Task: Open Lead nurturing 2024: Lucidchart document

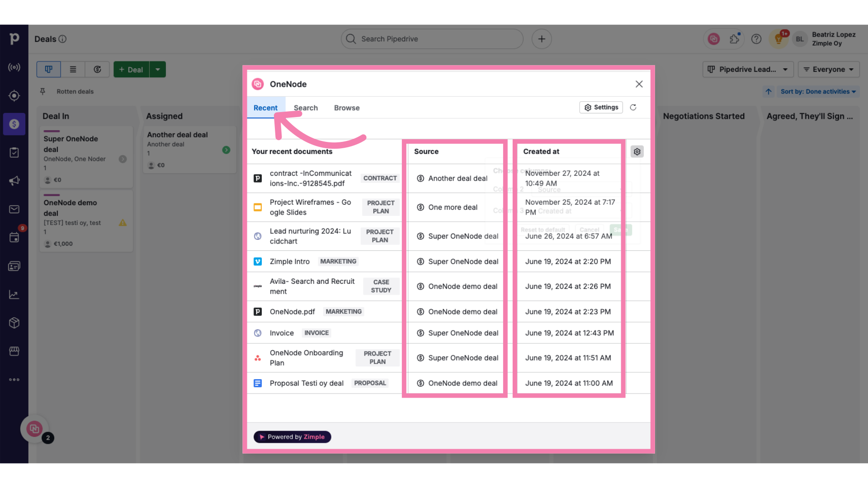Action: point(310,236)
